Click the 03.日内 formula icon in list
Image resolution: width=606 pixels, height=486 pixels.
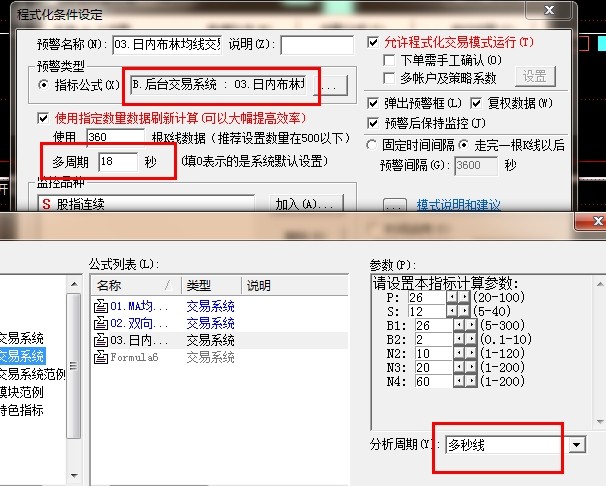pos(101,340)
